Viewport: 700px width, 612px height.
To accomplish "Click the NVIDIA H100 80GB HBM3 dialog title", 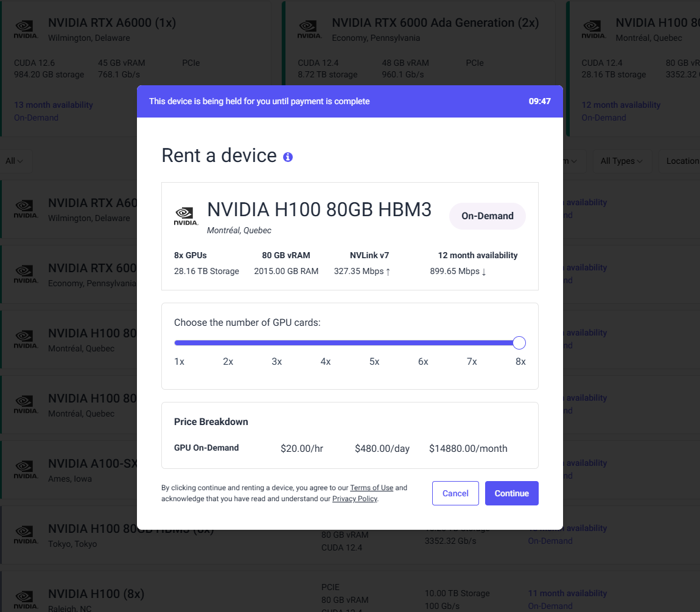I will click(319, 209).
